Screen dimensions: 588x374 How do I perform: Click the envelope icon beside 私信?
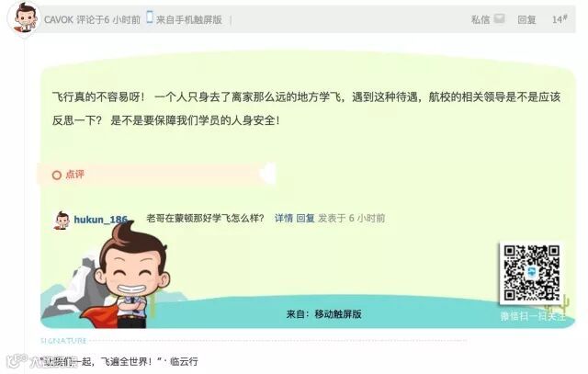[499, 18]
